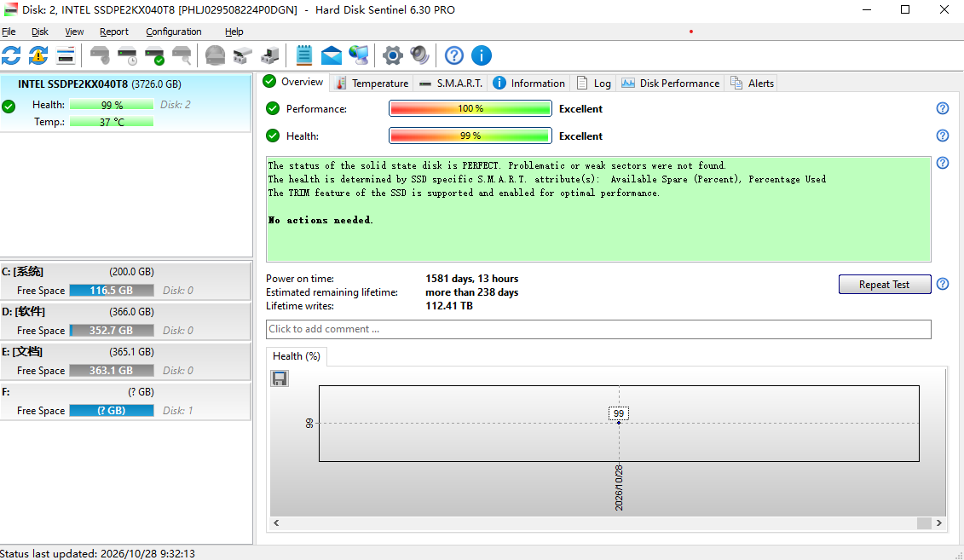Screen dimensions: 964x560
Task: Select the E: drive partition
Action: 125,361
